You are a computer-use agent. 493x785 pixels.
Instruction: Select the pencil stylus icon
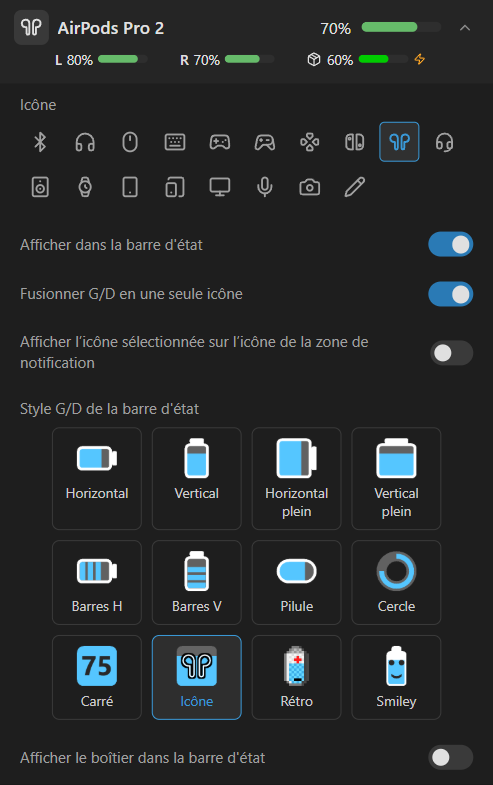point(354,187)
